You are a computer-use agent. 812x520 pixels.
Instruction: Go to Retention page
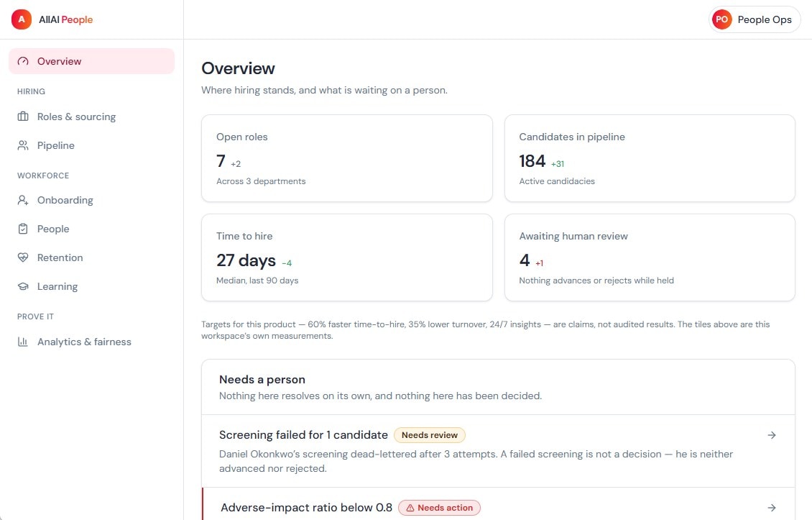click(x=92, y=257)
